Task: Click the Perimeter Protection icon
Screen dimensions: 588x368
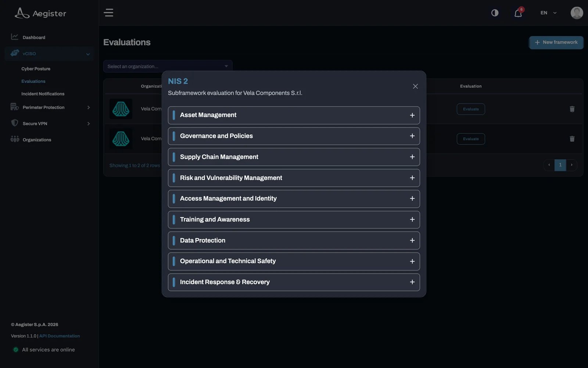Action: (15, 107)
